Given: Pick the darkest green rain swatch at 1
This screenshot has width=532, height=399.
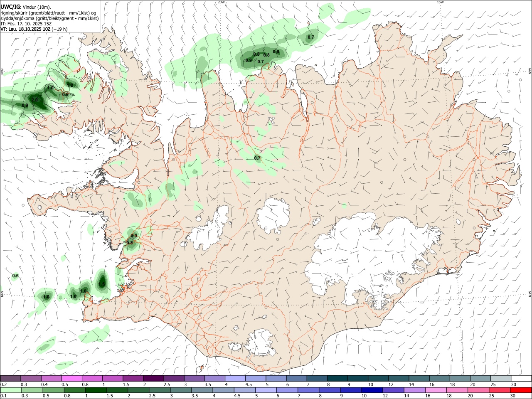Looking at the screenshot, I should 96,390.
